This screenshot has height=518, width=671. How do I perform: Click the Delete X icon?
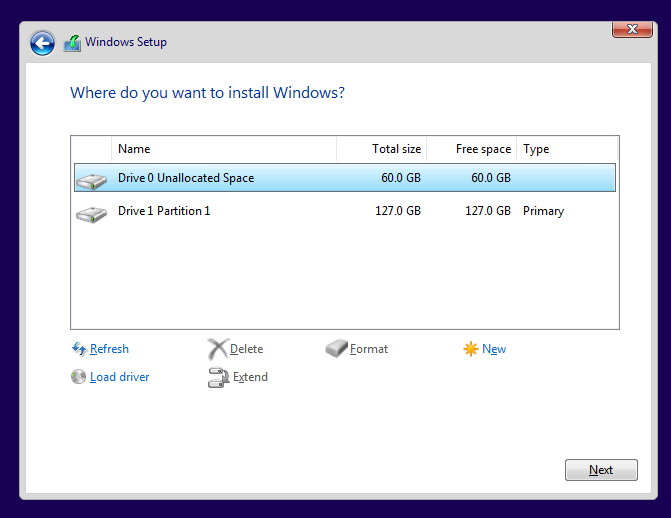tap(218, 349)
